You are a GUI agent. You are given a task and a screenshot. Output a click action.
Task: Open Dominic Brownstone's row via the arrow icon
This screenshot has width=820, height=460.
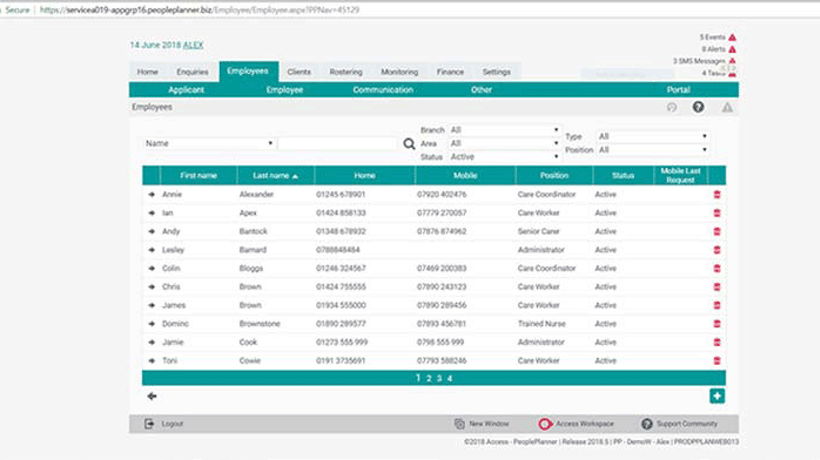pos(152,324)
